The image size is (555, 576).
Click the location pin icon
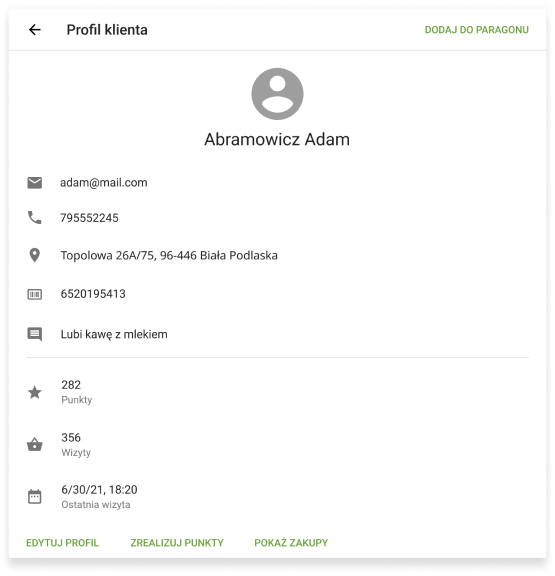tap(35, 255)
